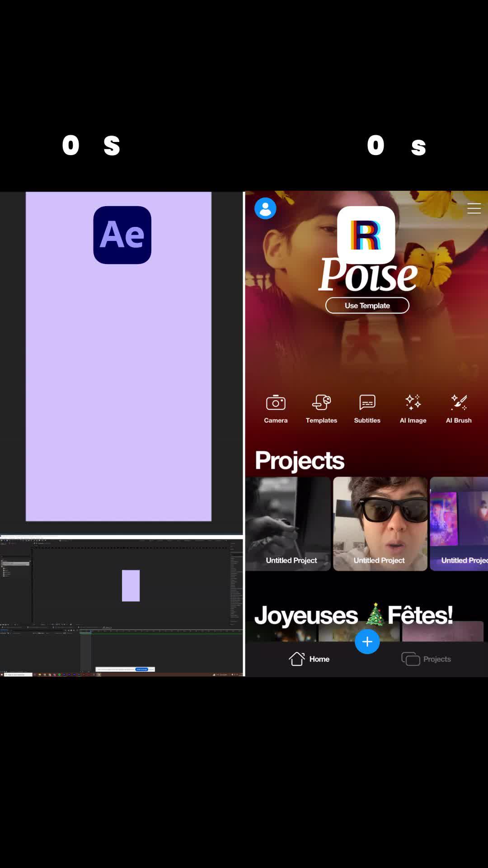Open the purple posters project thumbnail

(x=459, y=524)
